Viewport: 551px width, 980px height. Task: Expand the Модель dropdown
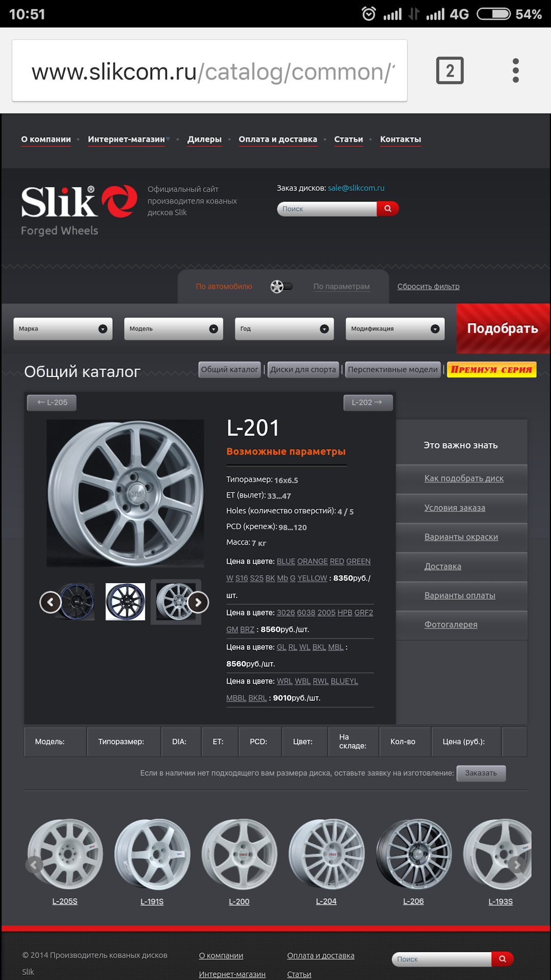tap(173, 329)
